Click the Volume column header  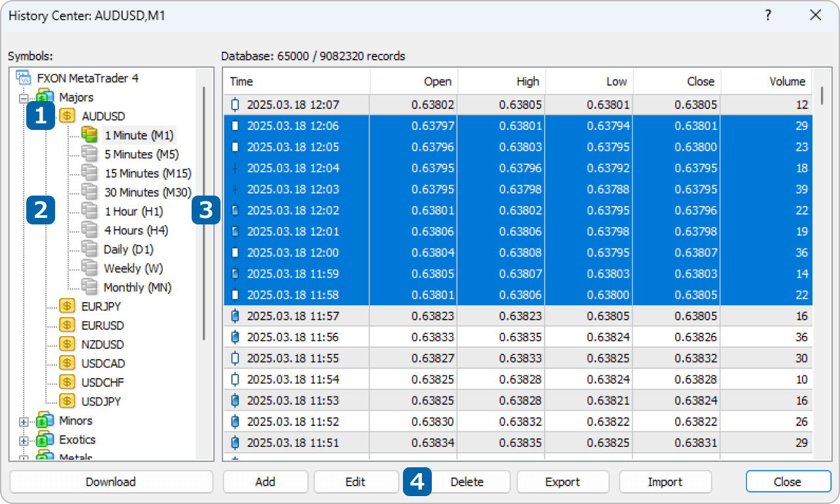point(766,81)
